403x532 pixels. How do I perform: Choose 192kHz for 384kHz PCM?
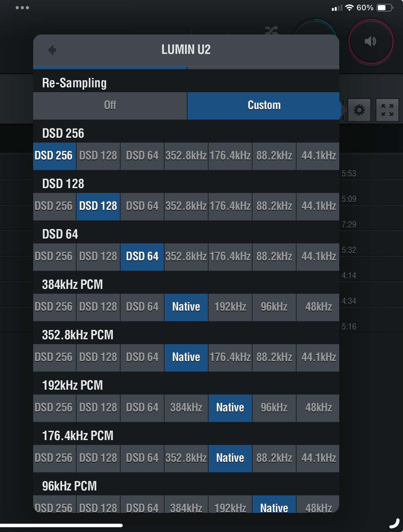230,307
